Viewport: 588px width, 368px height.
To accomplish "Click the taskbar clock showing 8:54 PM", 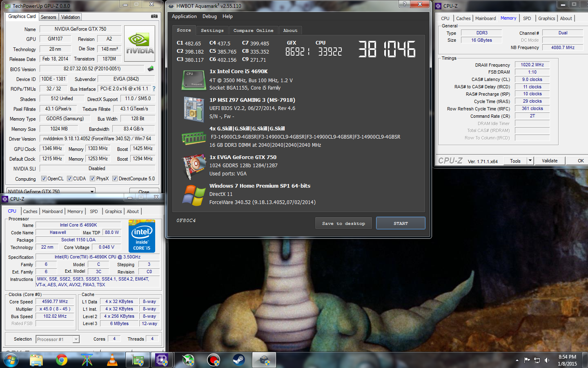I will pyautogui.click(x=567, y=360).
